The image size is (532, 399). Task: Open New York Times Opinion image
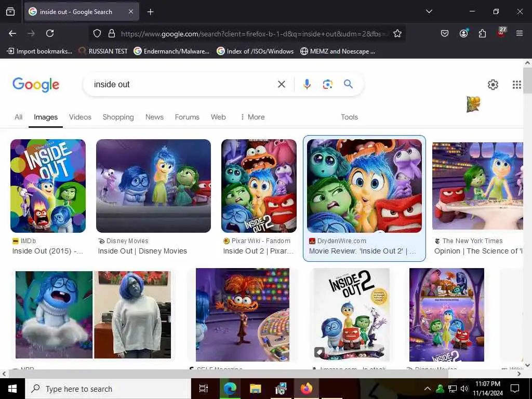coord(478,186)
